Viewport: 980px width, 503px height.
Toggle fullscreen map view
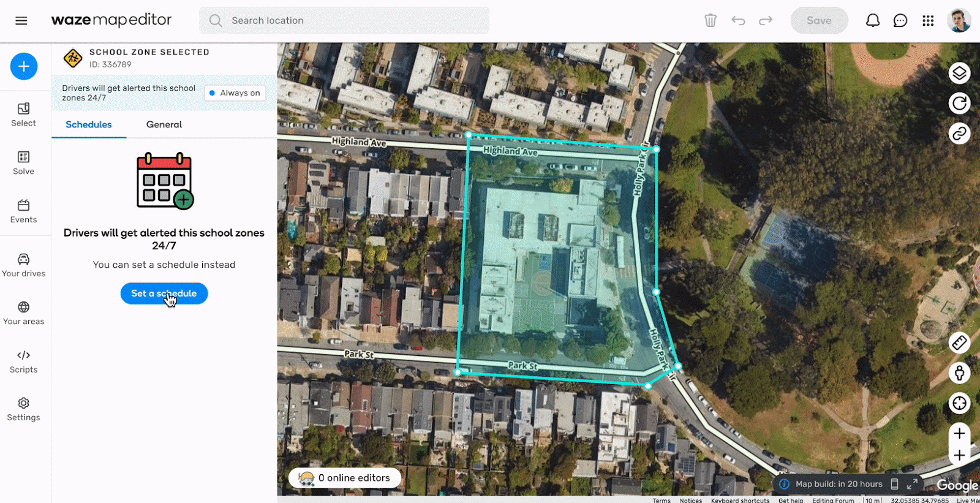point(912,484)
